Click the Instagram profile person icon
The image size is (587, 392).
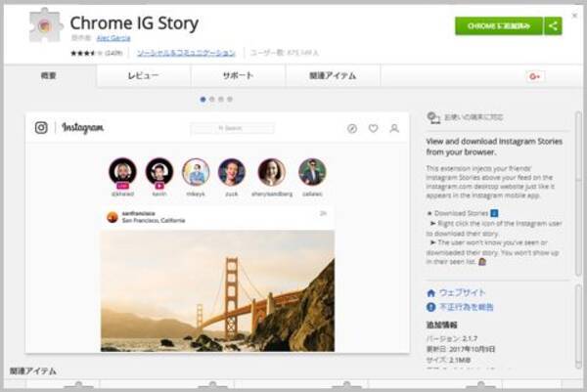[x=394, y=128]
